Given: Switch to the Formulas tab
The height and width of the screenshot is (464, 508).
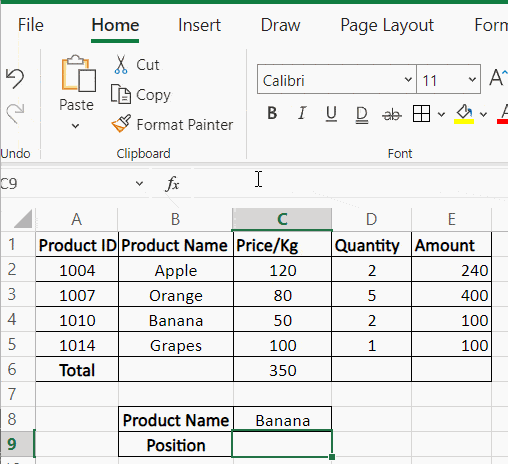Looking at the screenshot, I should point(491,25).
